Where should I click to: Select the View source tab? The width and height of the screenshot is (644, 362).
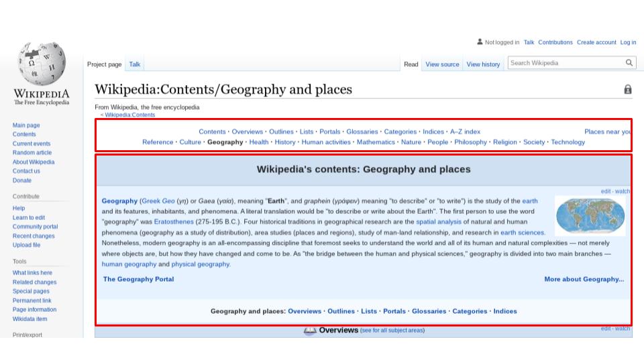pos(442,64)
